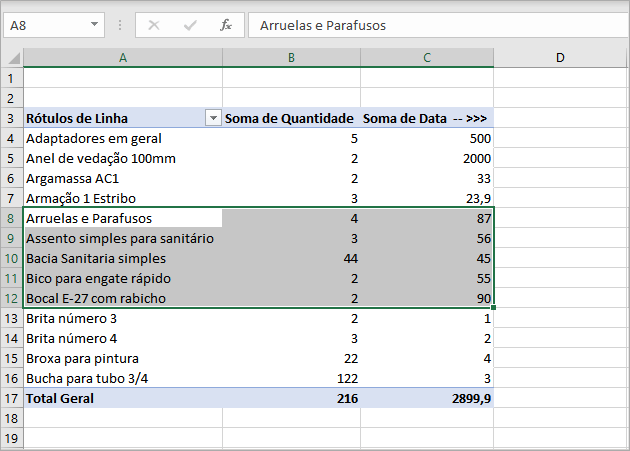Select the Adaptadores em geral cell

point(123,139)
